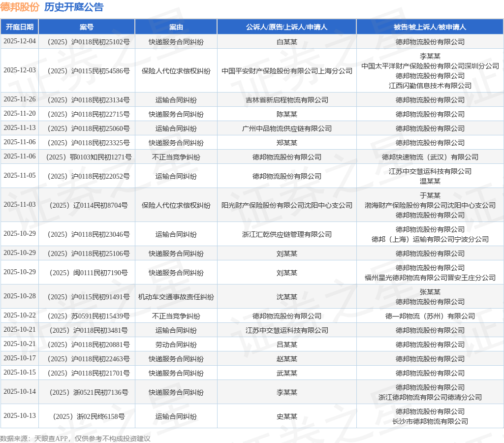Click defendant 于某某
The width and height of the screenshot is (504, 443).
(430, 195)
